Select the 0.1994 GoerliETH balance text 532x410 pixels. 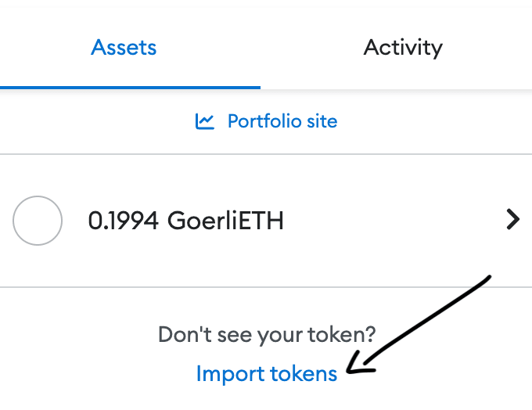coord(185,221)
